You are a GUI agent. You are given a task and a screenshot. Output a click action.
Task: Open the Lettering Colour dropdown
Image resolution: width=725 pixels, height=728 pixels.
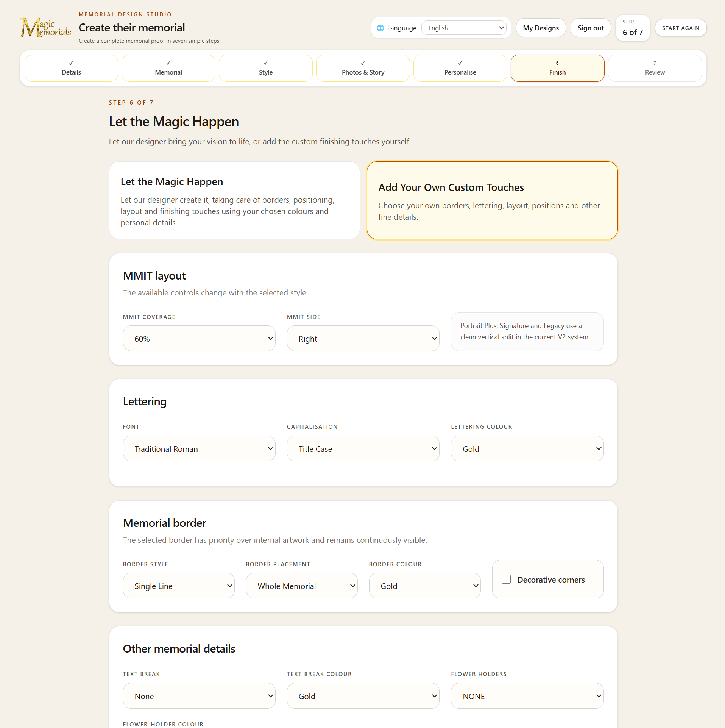[527, 448]
